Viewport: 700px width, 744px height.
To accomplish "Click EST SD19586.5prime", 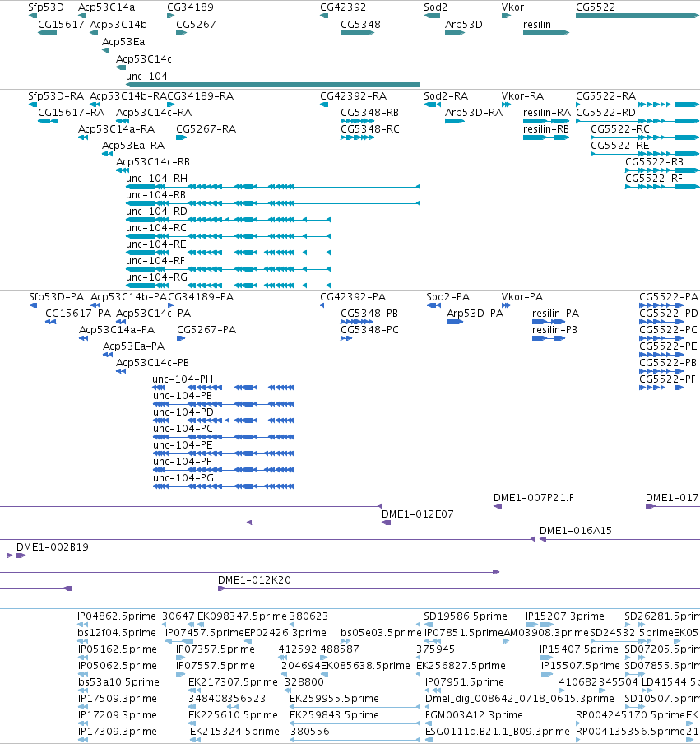I will pyautogui.click(x=429, y=625).
